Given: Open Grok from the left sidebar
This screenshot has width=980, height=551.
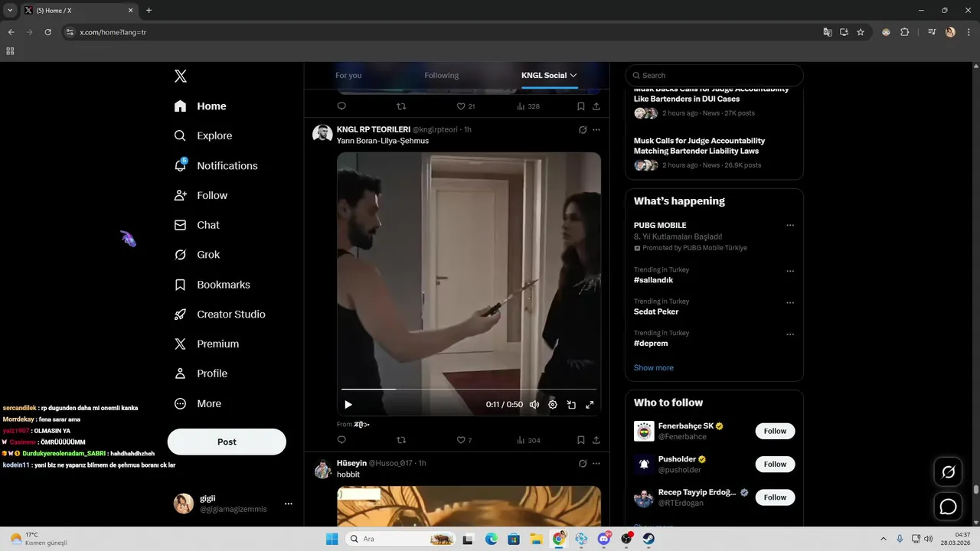Looking at the screenshot, I should tap(197, 255).
